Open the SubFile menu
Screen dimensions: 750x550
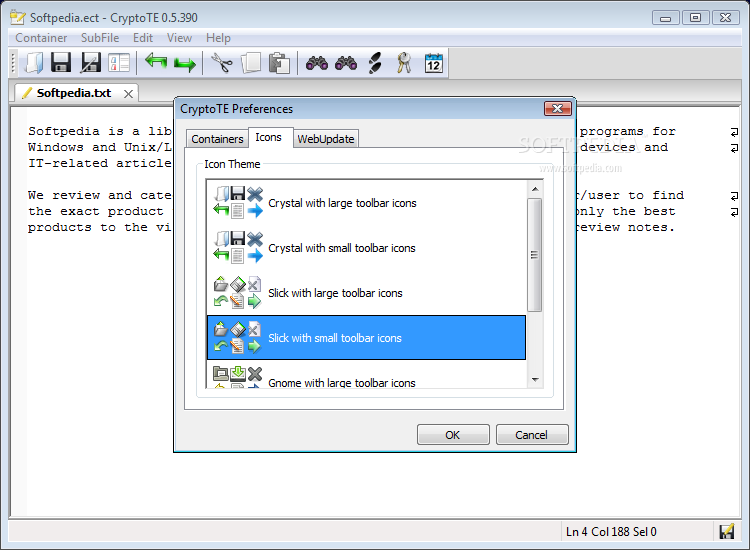click(100, 38)
